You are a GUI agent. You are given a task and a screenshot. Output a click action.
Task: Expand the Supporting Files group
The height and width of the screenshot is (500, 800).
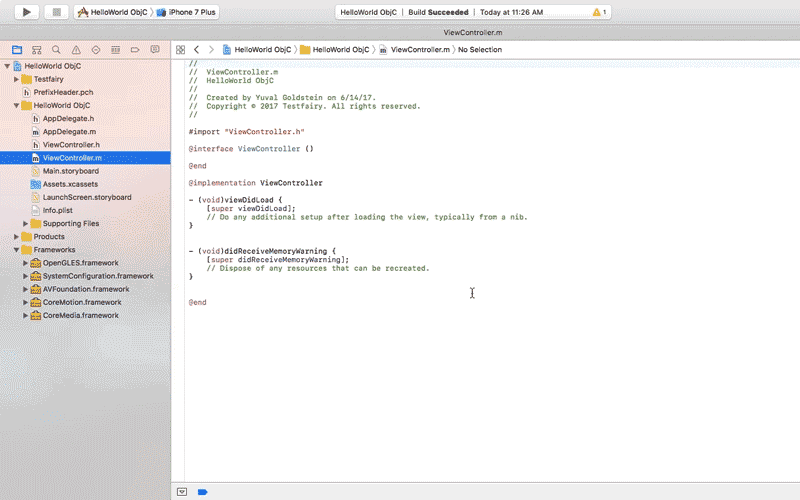click(x=27, y=223)
